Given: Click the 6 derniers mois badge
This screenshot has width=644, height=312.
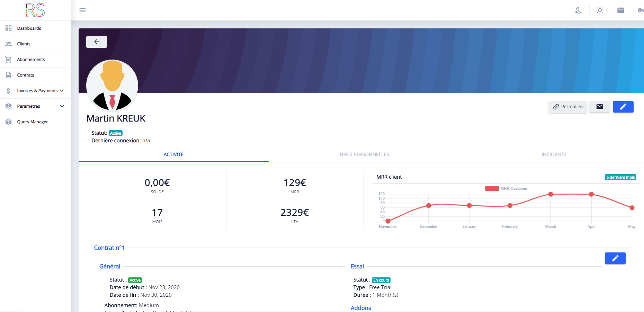Looking at the screenshot, I should pyautogui.click(x=620, y=177).
